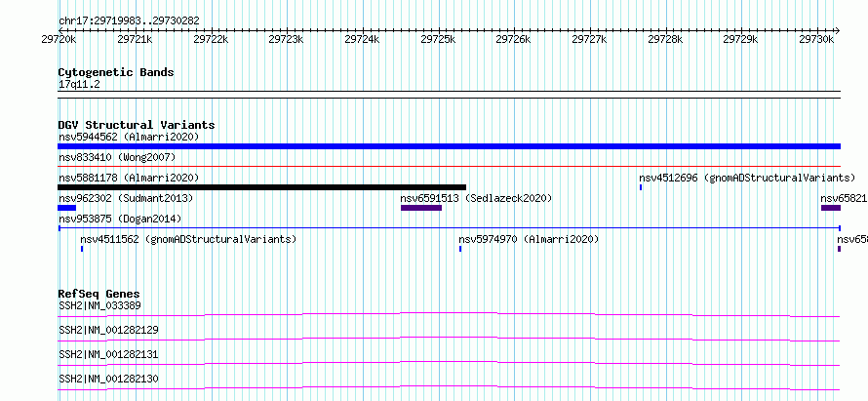This screenshot has width=868, height=401.
Task: Select the short blue nsv962302 bar
Action: point(66,208)
